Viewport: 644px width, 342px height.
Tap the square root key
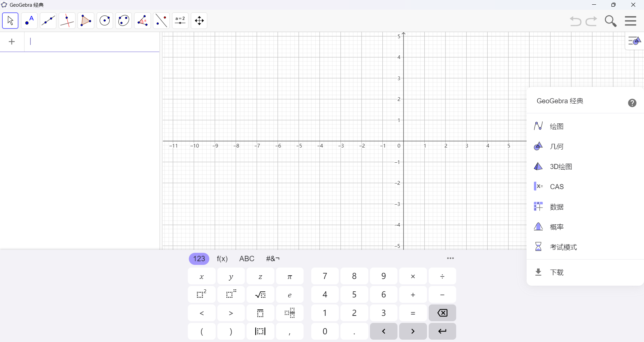click(x=260, y=295)
